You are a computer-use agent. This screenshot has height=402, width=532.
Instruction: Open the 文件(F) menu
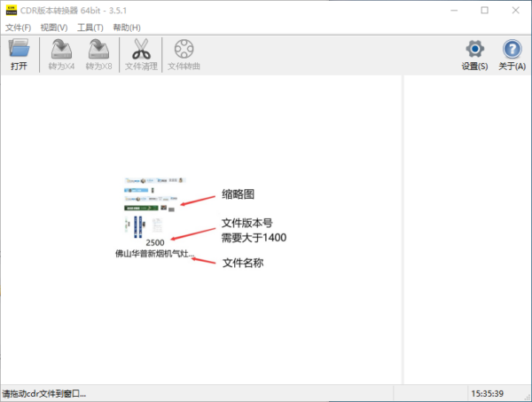pyautogui.click(x=18, y=28)
